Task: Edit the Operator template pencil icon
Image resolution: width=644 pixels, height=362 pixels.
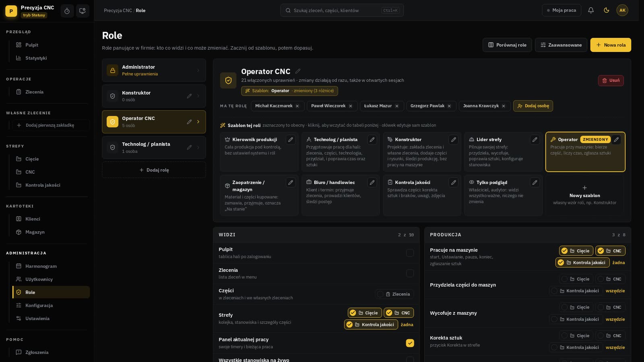Action: point(616,140)
